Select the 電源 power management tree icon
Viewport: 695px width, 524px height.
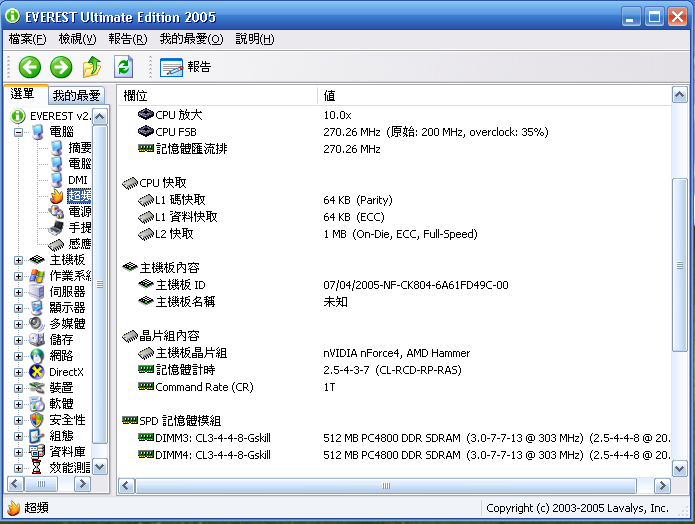(56, 211)
